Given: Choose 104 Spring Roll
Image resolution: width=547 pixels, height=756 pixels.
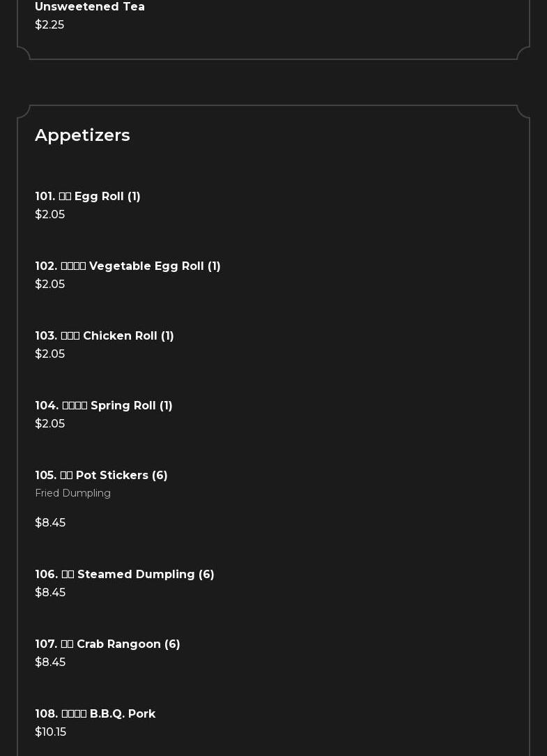Looking at the screenshot, I should (x=104, y=406).
